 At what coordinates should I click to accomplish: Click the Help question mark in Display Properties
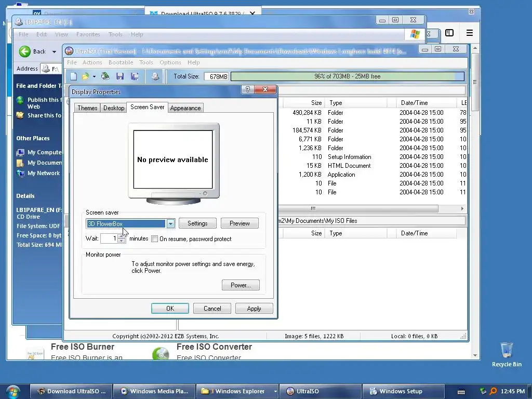pos(248,89)
